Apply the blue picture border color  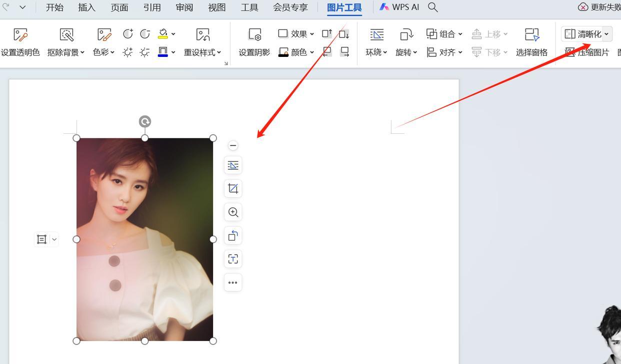[163, 52]
